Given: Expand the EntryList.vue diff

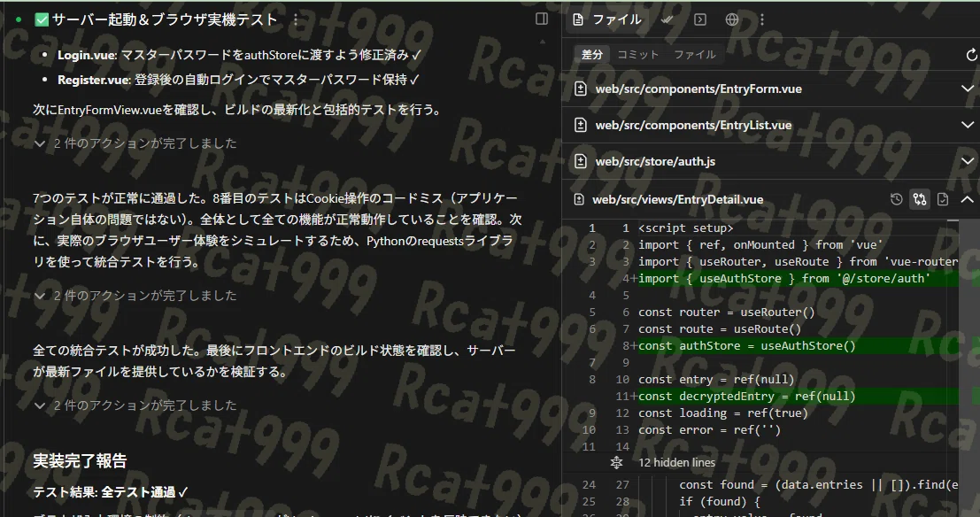Looking at the screenshot, I should click(x=968, y=125).
